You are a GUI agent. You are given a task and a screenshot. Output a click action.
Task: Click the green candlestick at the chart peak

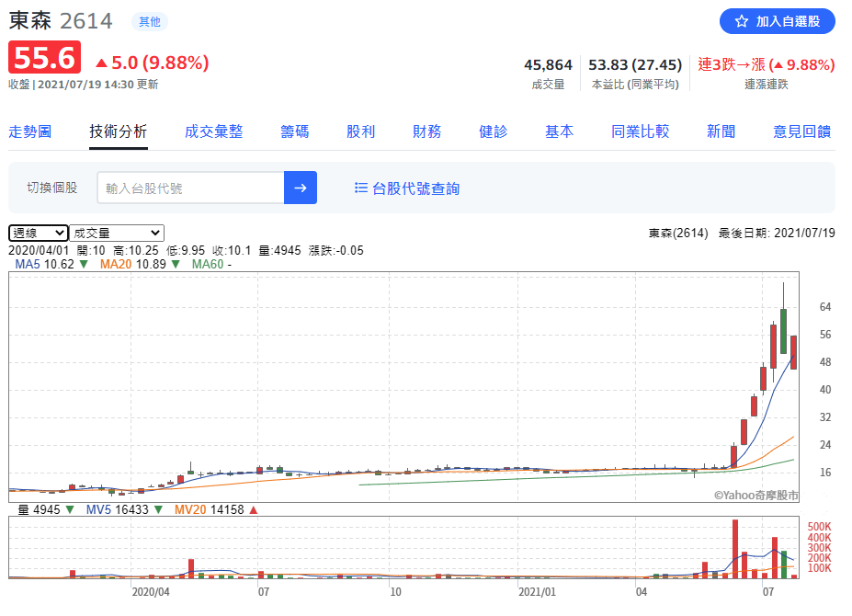(783, 331)
